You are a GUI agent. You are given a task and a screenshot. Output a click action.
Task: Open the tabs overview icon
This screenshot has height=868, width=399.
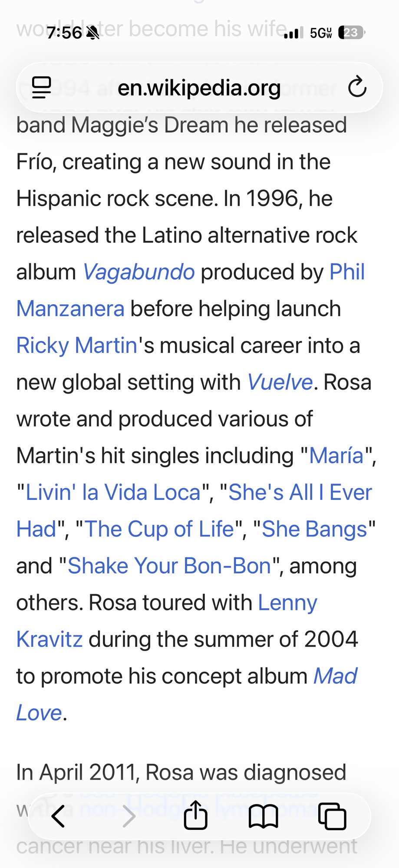pos(332,816)
